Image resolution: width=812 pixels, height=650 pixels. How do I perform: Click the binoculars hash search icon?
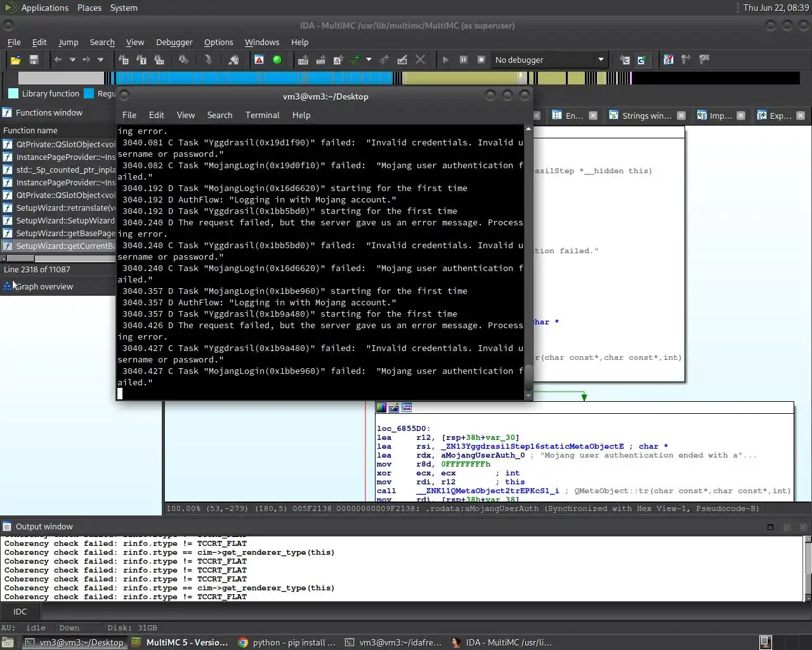(124, 60)
